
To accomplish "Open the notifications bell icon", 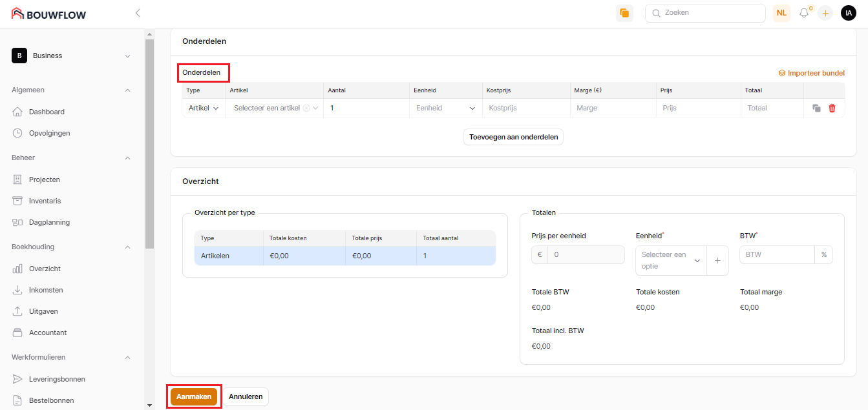I will (x=804, y=13).
